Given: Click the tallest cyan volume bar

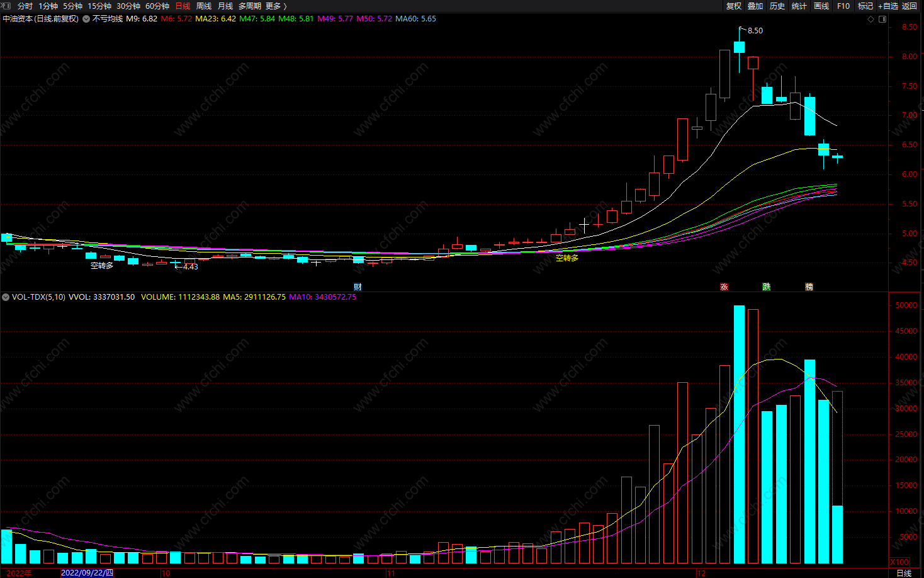Looking at the screenshot, I should pos(739,434).
